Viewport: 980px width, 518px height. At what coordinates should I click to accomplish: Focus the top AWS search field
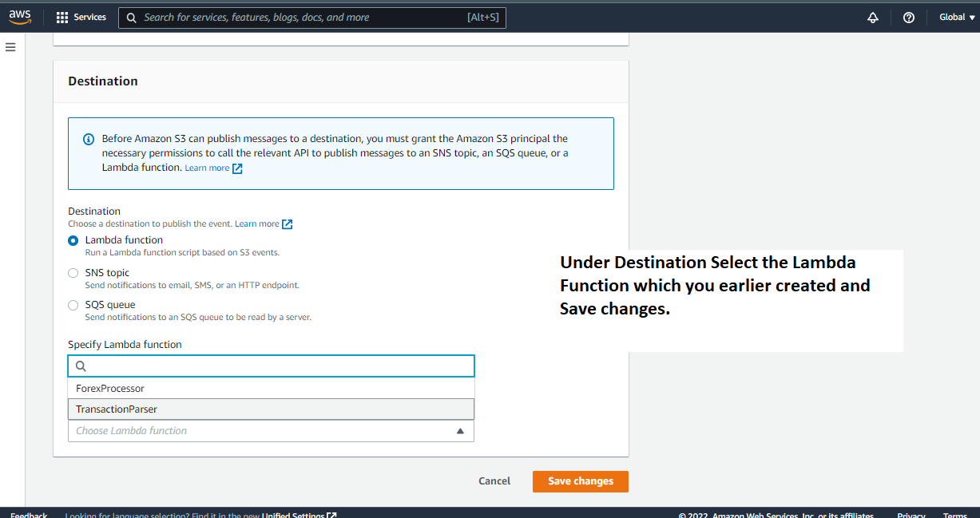[x=312, y=18]
